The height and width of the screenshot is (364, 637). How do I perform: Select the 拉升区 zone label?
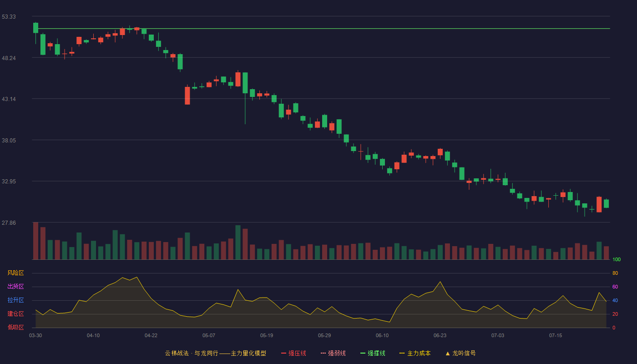[x=15, y=300]
